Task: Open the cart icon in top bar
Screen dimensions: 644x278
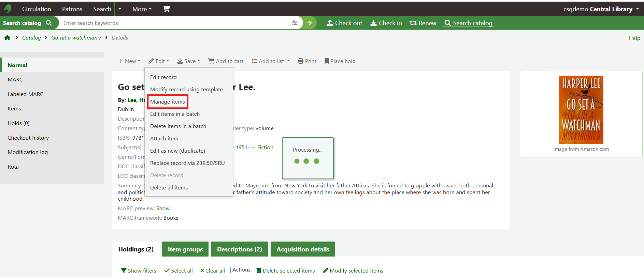Action: (x=166, y=9)
